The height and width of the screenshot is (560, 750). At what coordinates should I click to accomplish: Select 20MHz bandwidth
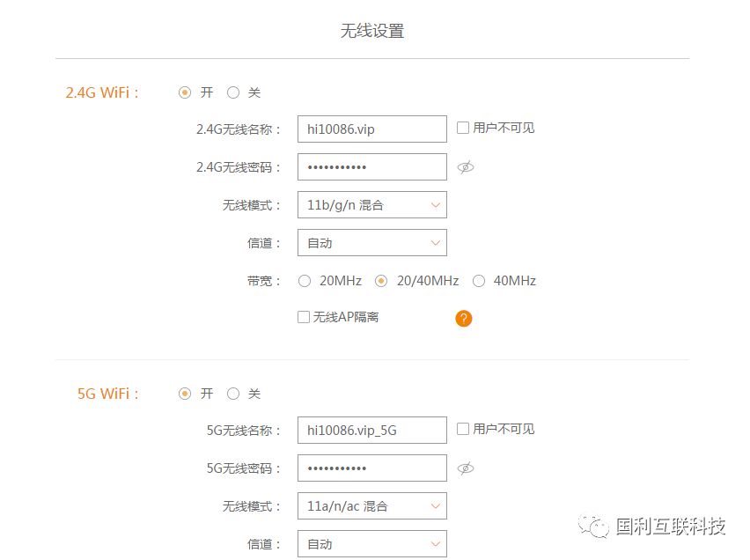click(x=304, y=280)
